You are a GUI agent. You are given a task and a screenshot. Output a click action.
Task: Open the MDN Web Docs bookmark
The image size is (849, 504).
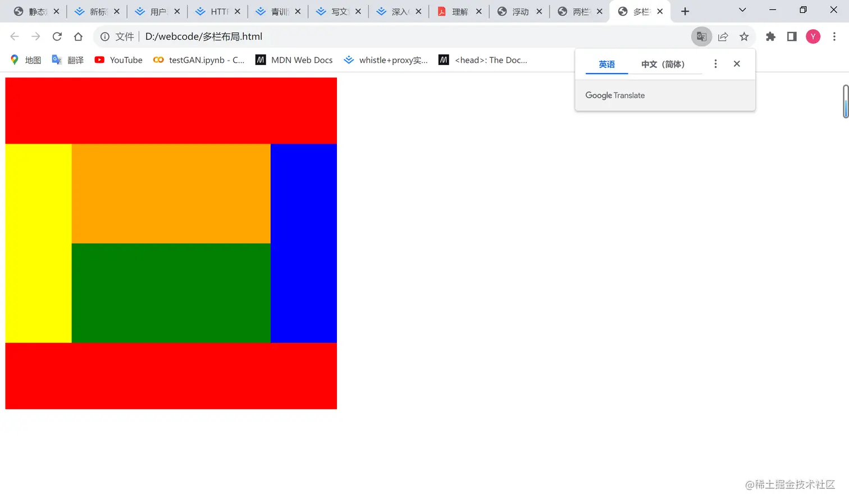294,60
